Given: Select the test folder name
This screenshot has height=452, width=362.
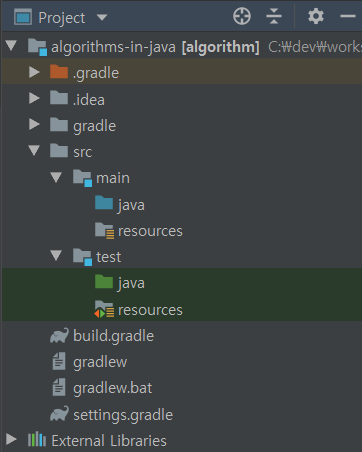Looking at the screenshot, I should [109, 257].
